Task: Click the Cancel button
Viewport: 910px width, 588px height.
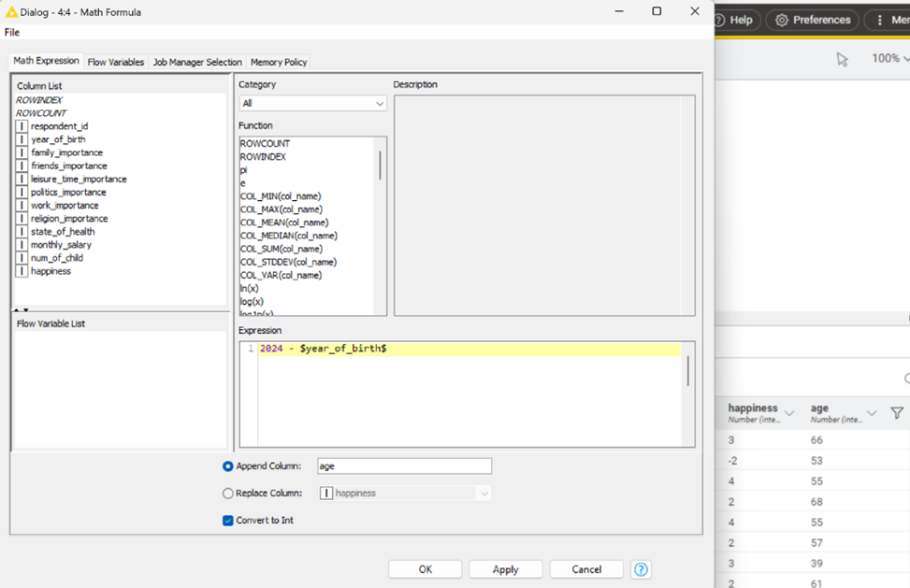Action: pos(586,569)
